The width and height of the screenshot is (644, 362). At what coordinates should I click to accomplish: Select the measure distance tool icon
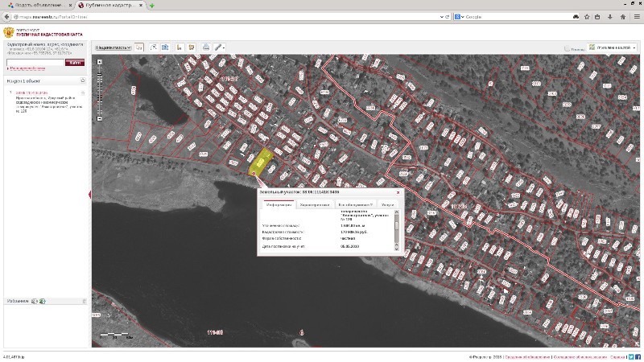pos(153,47)
